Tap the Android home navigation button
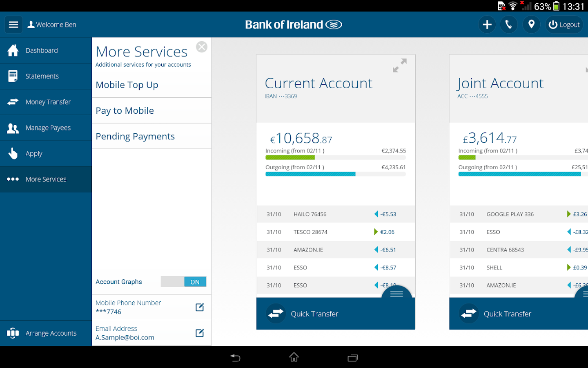 pyautogui.click(x=294, y=357)
